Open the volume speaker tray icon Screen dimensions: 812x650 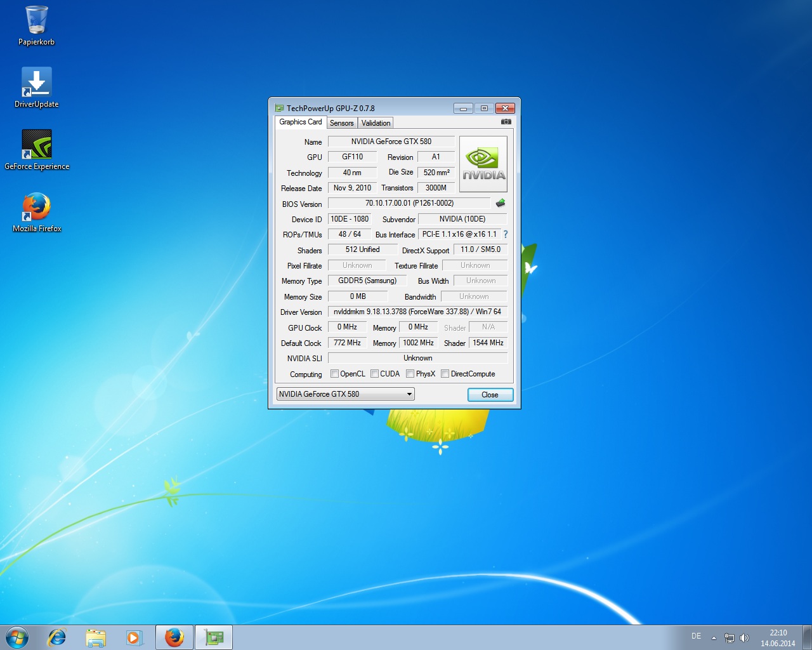click(x=744, y=637)
